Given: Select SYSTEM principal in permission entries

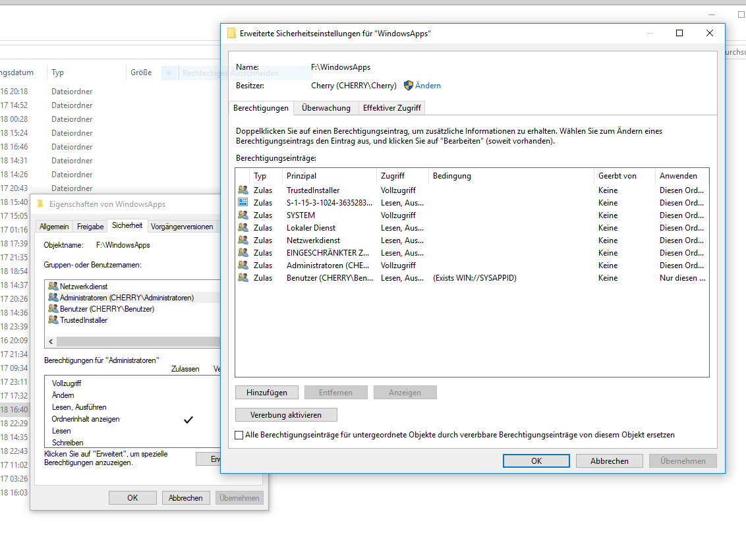Looking at the screenshot, I should click(301, 215).
